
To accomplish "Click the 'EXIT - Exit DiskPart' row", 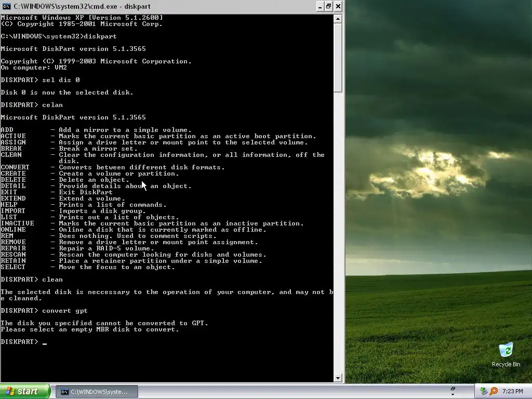I will (x=57, y=192).
